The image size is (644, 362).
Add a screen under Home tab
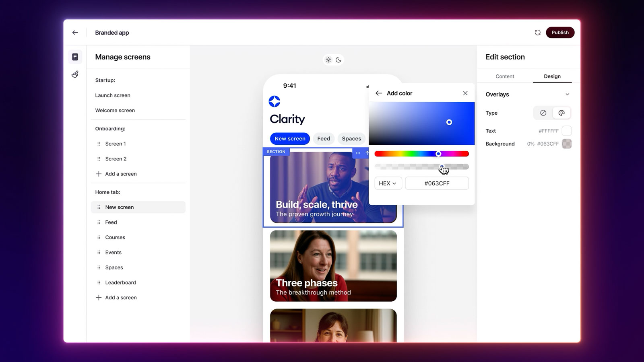116,297
